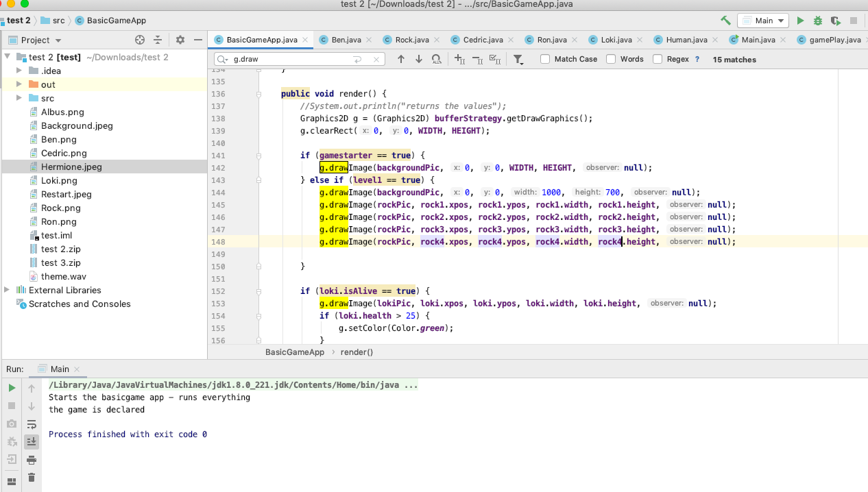This screenshot has height=492, width=868.
Task: Expand the out folder
Action: (19, 84)
